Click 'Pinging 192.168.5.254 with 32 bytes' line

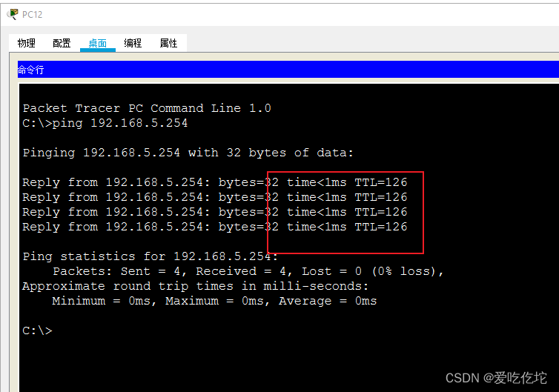[x=188, y=153]
